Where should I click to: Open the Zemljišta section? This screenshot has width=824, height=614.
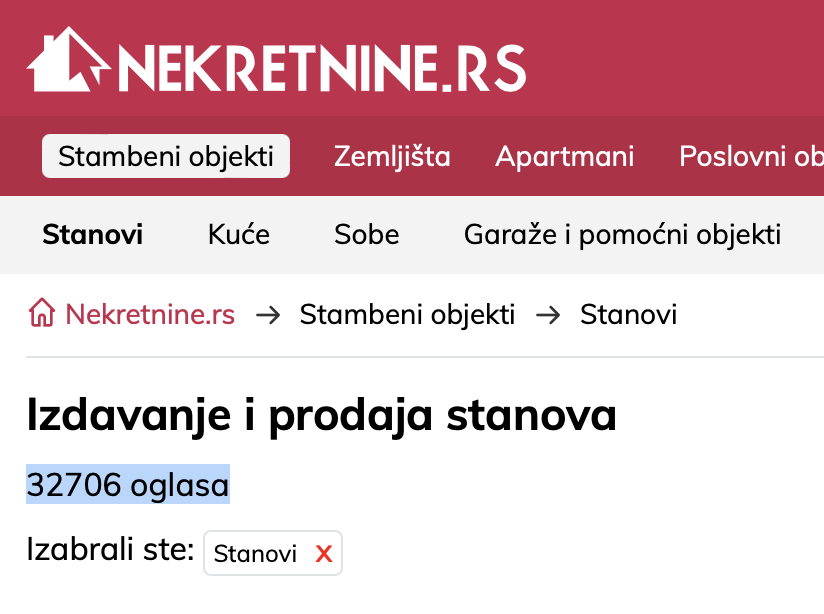click(x=392, y=157)
